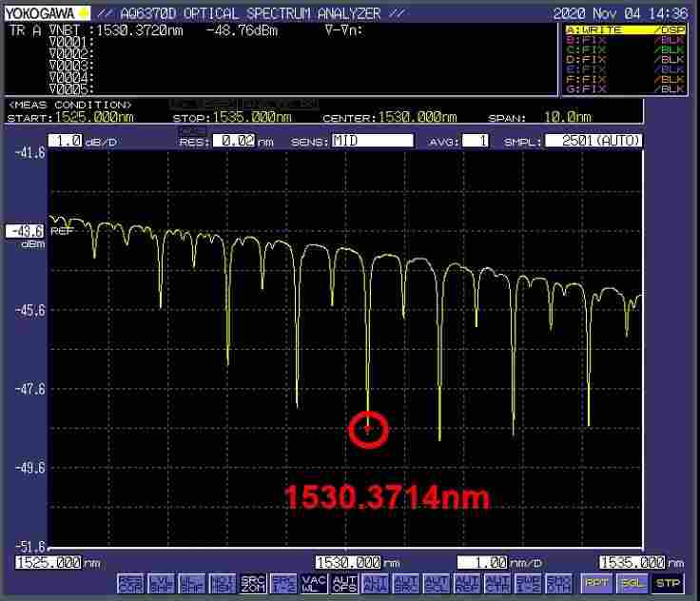
Task: Click the AUT CTR status icon
Action: [x=496, y=583]
